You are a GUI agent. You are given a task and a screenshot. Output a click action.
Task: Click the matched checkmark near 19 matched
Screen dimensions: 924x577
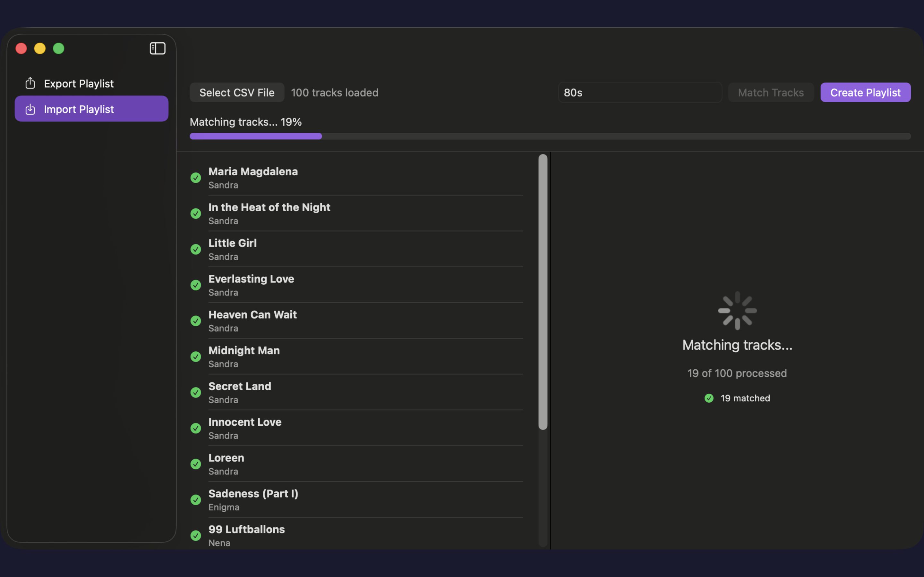click(x=709, y=398)
